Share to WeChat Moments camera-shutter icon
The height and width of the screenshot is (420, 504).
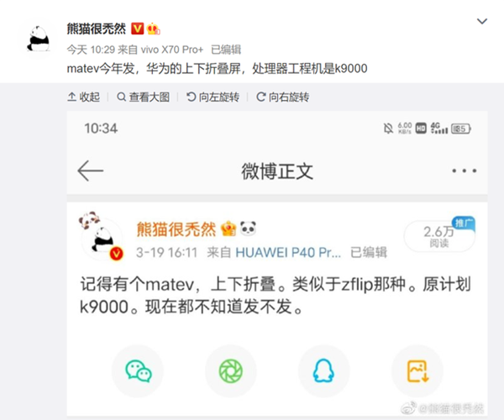click(x=231, y=371)
